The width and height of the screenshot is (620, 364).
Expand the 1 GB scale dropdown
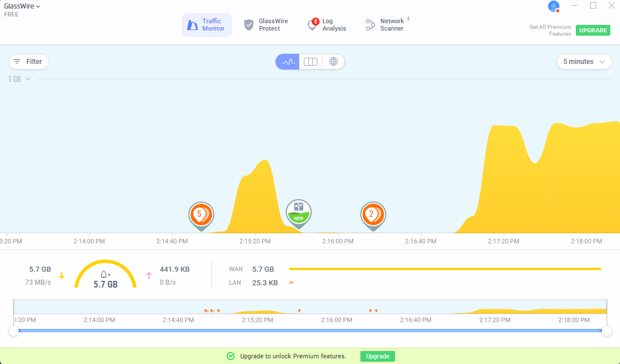(x=19, y=79)
